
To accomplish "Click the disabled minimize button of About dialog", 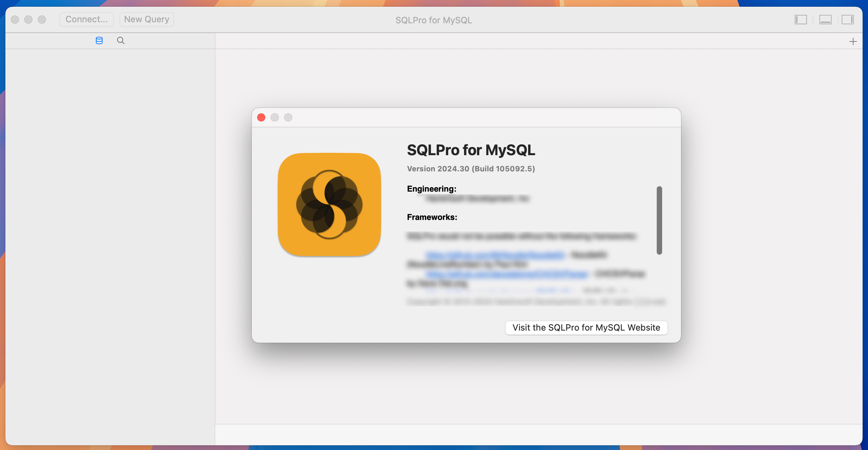I will [275, 117].
